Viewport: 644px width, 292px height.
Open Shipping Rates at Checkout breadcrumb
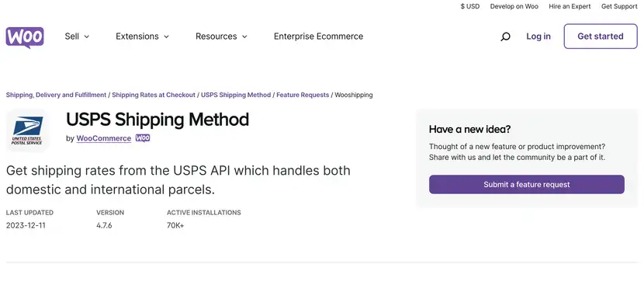click(x=154, y=95)
